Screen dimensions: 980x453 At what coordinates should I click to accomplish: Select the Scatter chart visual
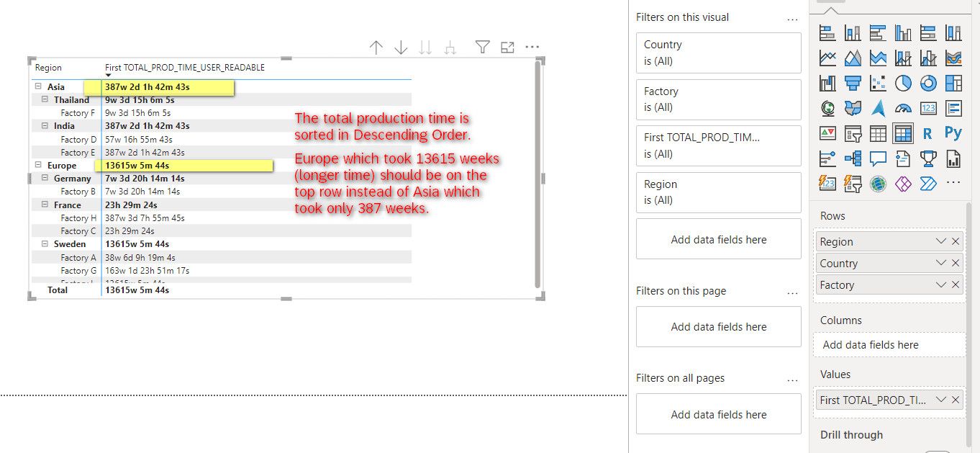878,83
